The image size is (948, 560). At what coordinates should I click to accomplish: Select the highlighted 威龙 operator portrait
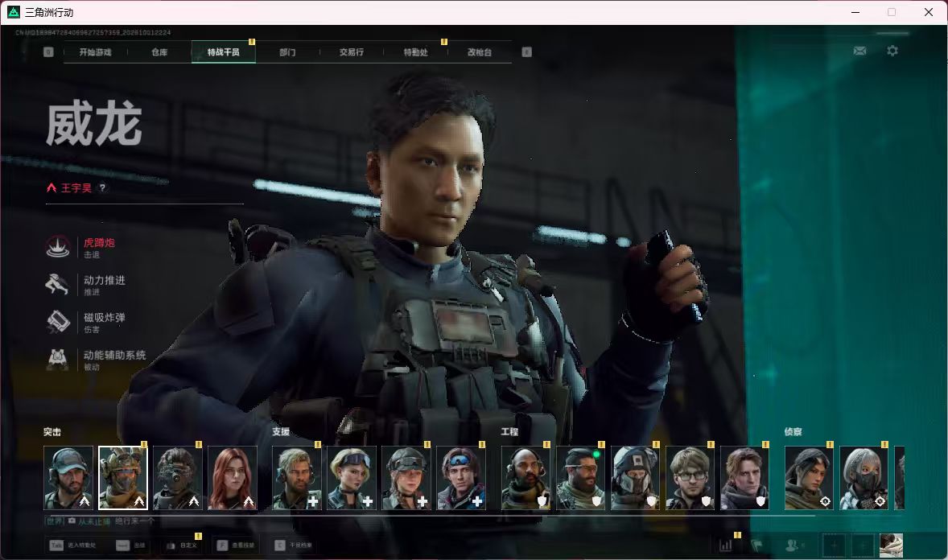123,478
